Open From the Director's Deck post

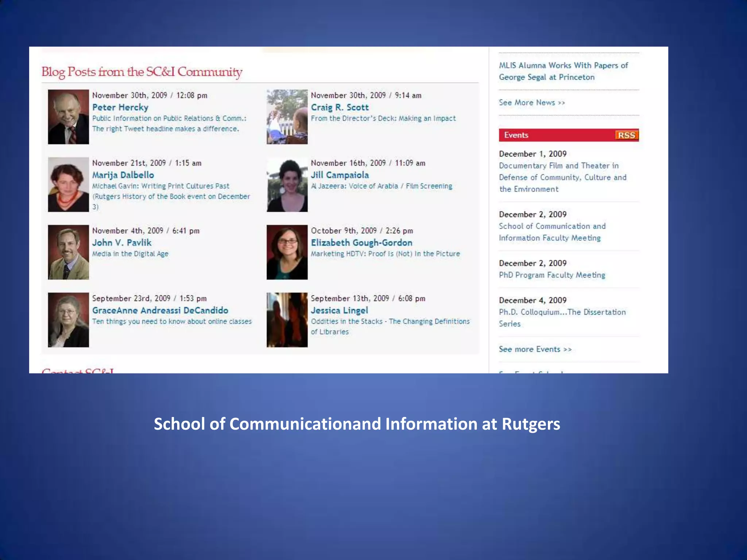(383, 118)
